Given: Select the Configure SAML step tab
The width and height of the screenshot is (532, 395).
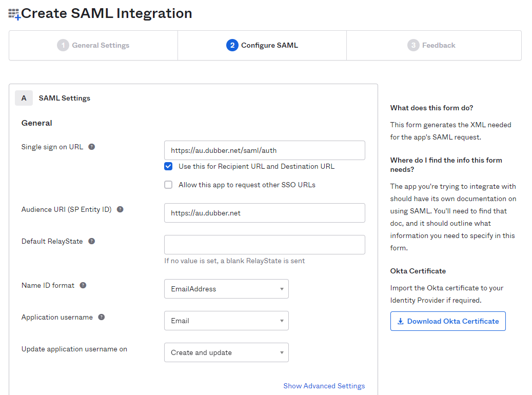Looking at the screenshot, I should [262, 46].
